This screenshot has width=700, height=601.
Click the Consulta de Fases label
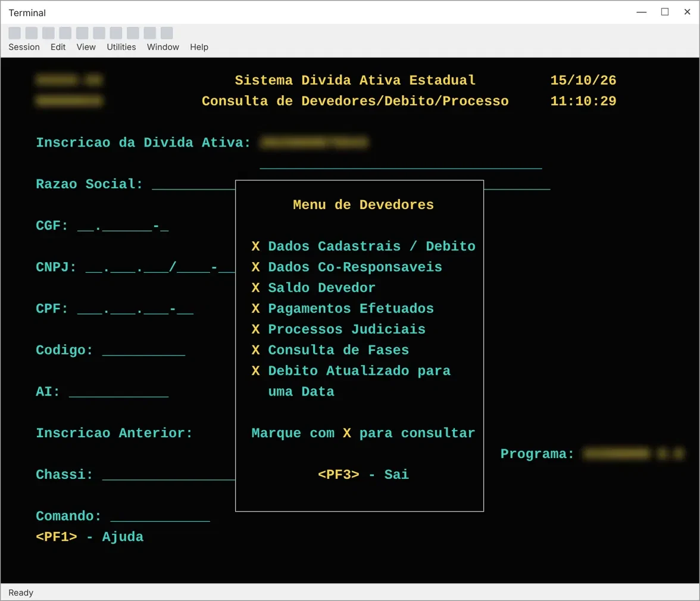(x=338, y=350)
